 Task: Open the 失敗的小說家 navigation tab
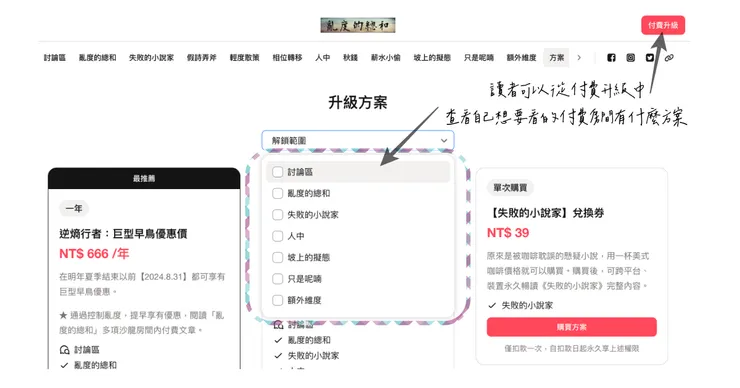pyautogui.click(x=151, y=58)
